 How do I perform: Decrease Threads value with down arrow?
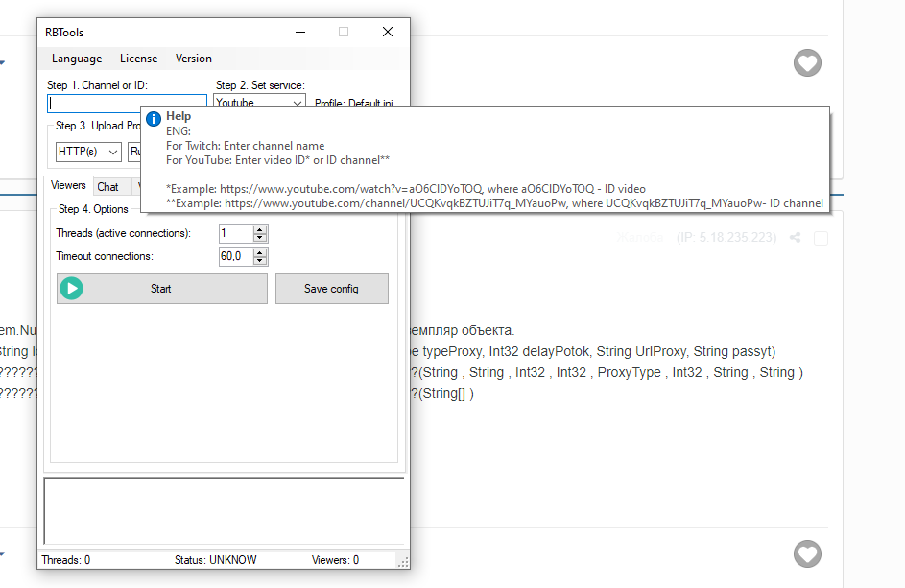coord(261,238)
